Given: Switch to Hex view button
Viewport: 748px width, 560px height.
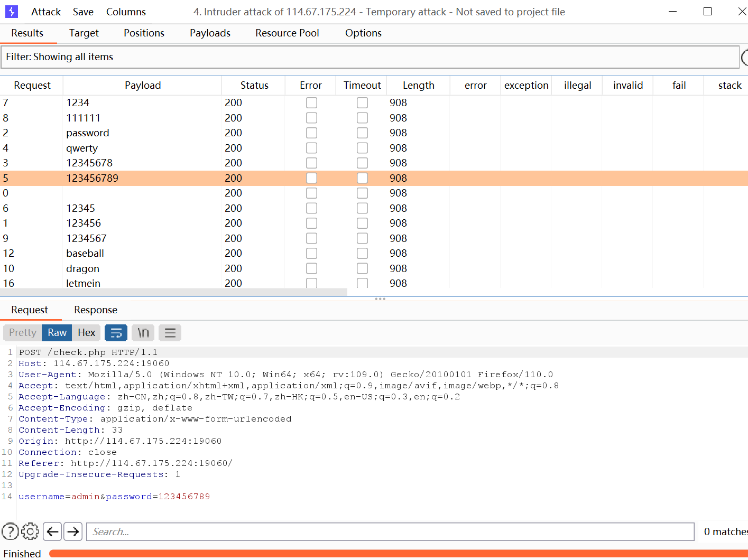Looking at the screenshot, I should 87,333.
